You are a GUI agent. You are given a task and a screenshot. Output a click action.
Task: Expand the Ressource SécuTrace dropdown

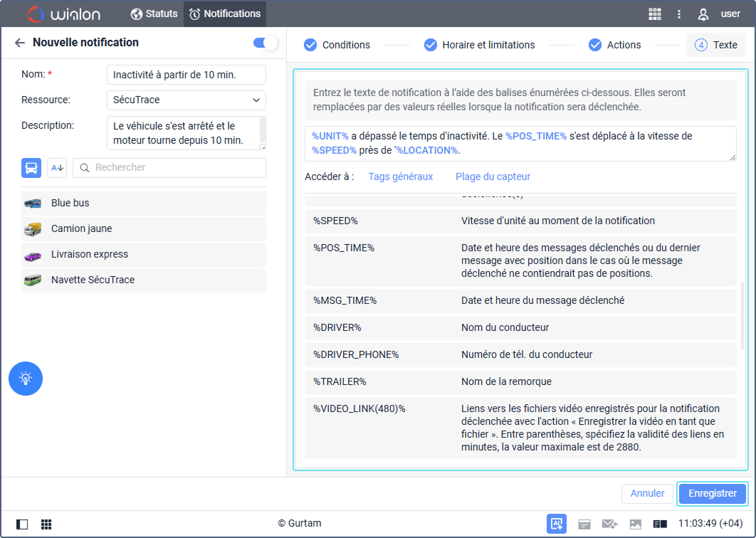[186, 100]
